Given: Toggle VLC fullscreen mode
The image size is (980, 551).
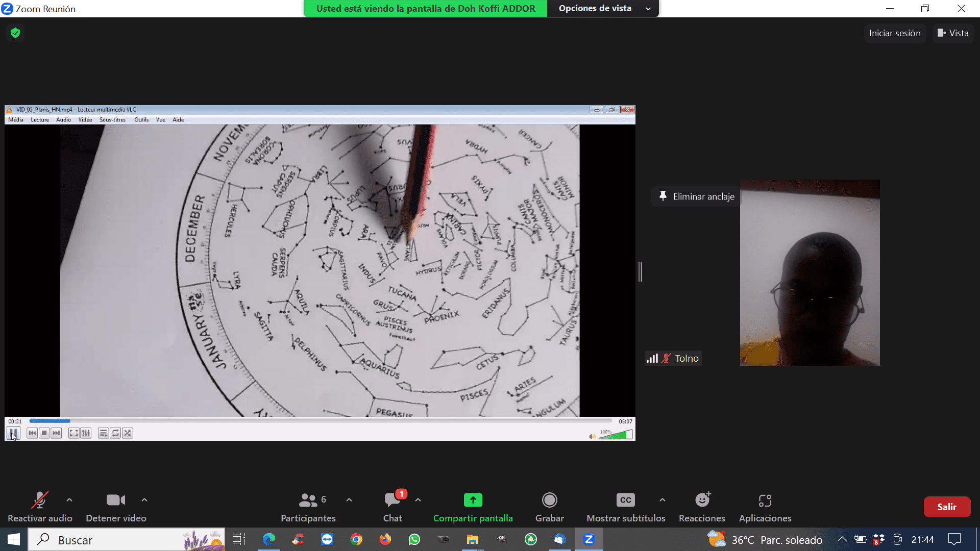Looking at the screenshot, I should [74, 433].
